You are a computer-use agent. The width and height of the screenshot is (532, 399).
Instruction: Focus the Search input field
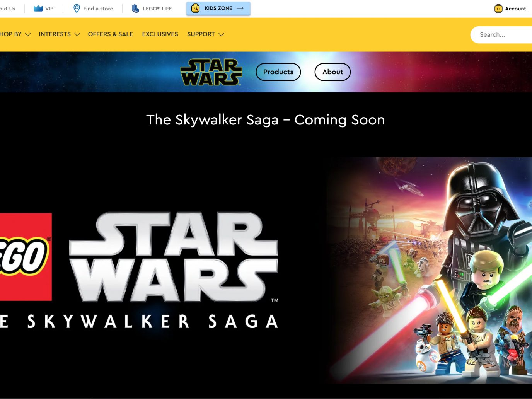click(503, 35)
